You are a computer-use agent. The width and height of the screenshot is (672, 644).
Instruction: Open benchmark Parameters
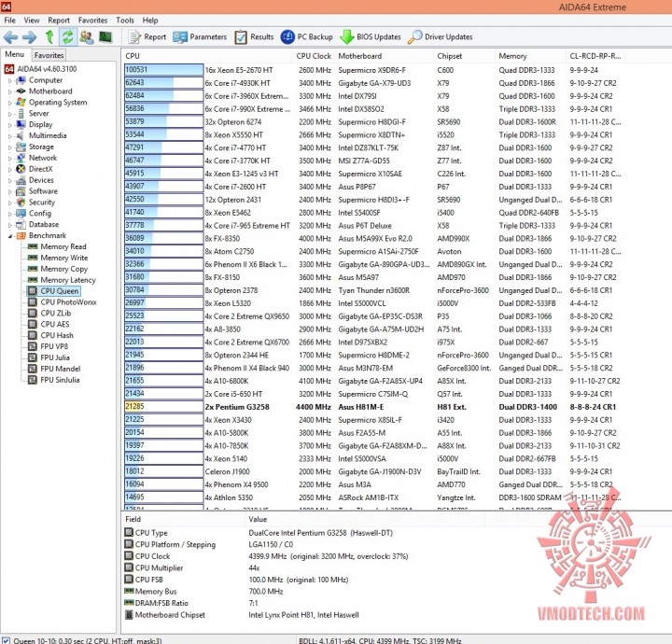200,37
